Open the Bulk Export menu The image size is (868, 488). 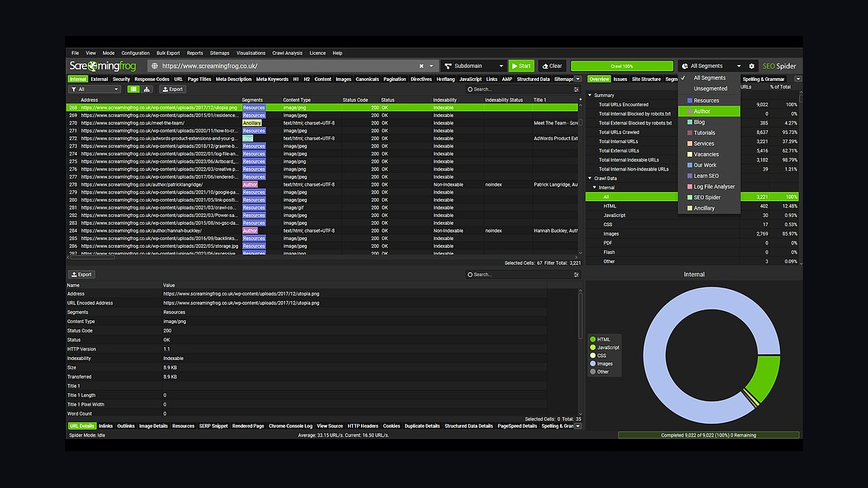(169, 53)
